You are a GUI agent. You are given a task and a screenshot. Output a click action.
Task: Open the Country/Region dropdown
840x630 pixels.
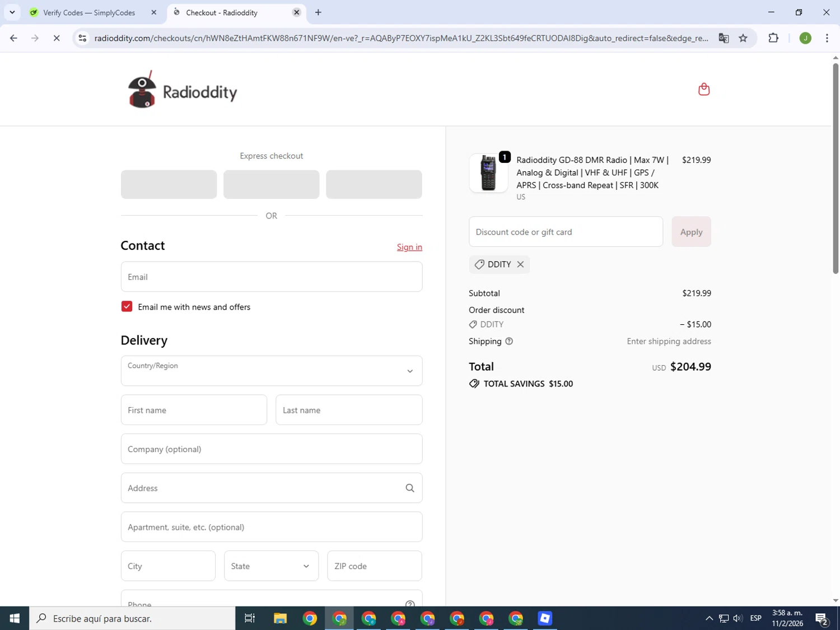tap(272, 371)
